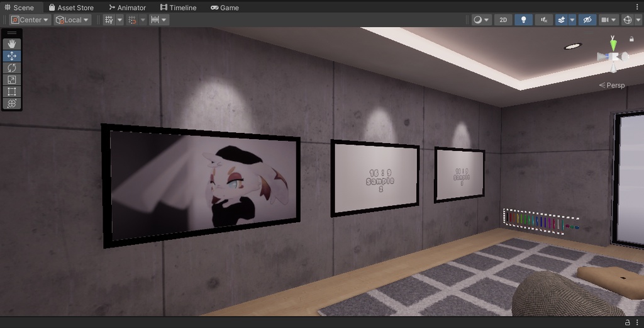Click the snap increment icon
Image resolution: width=644 pixels, height=328 pixels.
tap(132, 20)
